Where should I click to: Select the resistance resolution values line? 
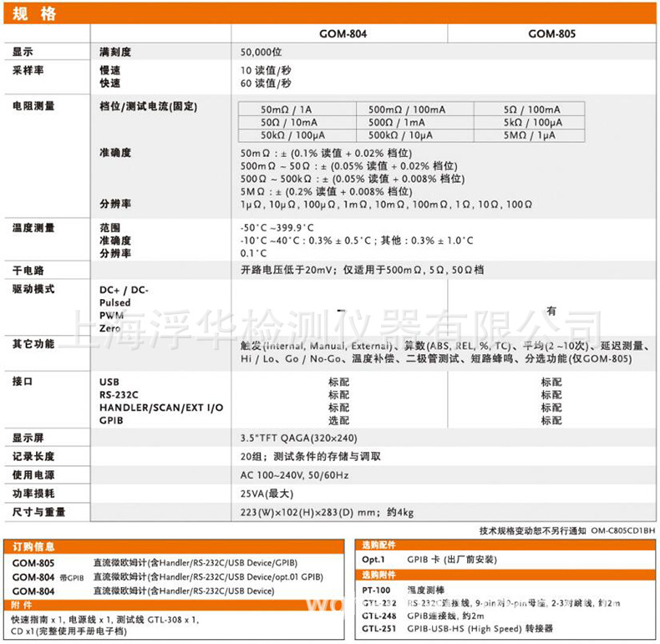coord(386,205)
